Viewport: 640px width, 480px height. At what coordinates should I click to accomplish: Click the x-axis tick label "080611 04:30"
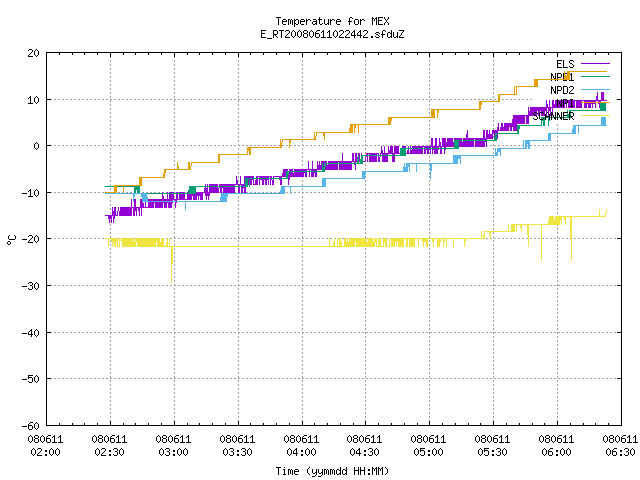click(x=365, y=446)
